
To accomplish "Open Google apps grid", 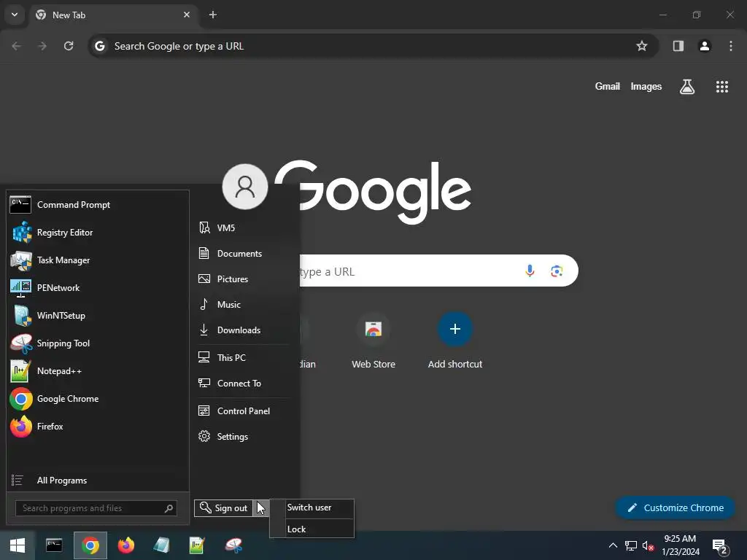I will [722, 86].
